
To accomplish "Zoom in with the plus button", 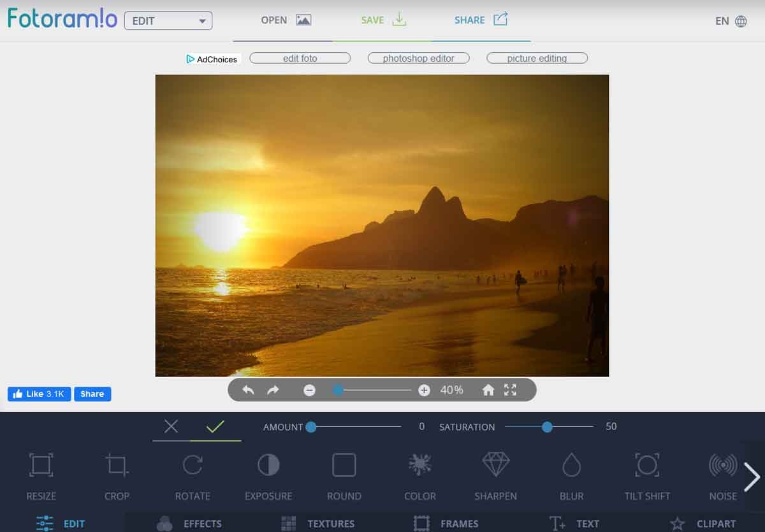I will [x=424, y=390].
